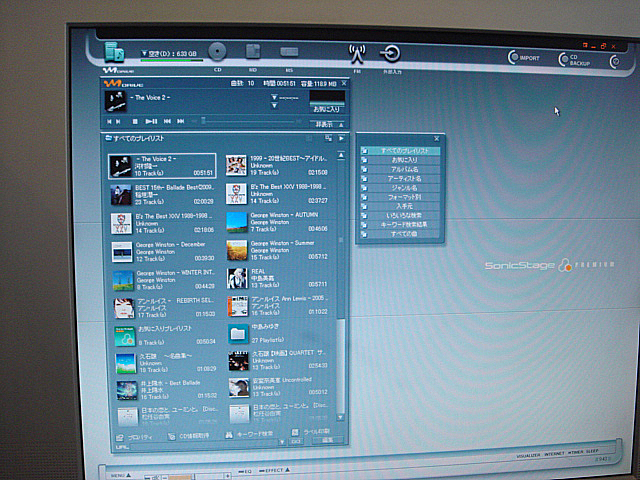Screen dimensions: 640x480
Task: Open the FM radio antenna icon
Action: click(x=357, y=54)
